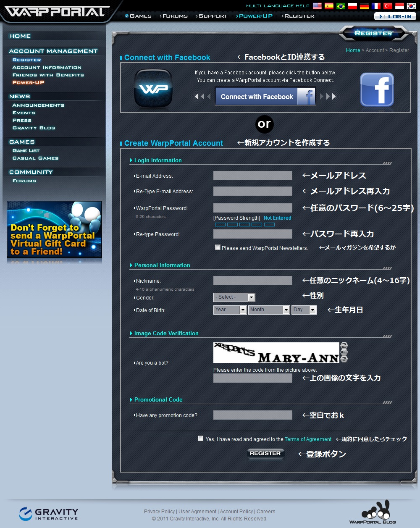Open the Support top menu
This screenshot has height=528, width=420.
[212, 16]
